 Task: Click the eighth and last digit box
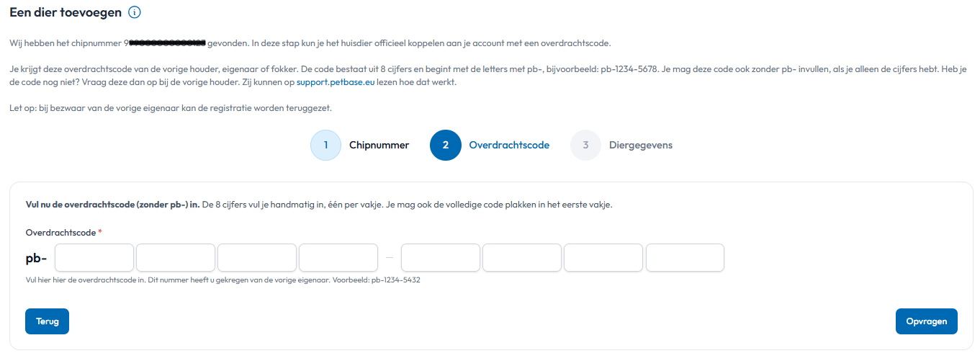pos(685,257)
